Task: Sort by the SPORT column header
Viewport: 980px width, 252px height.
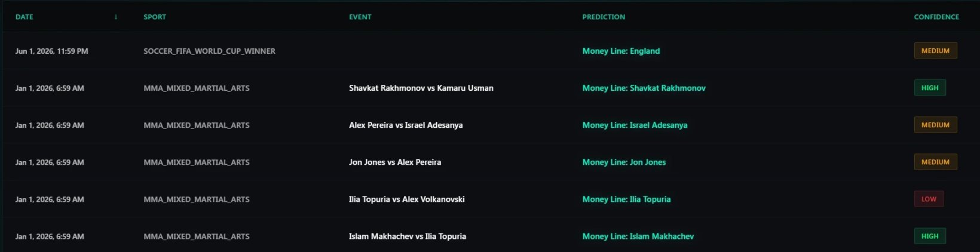Action: click(155, 17)
